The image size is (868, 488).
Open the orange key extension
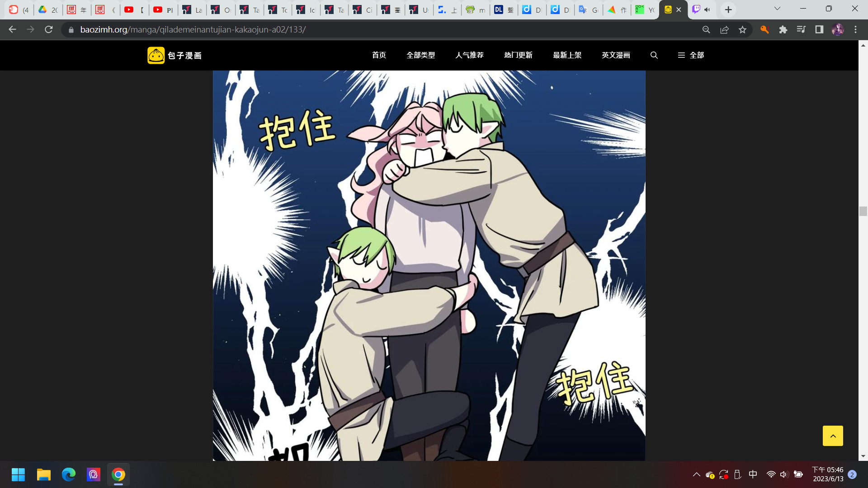[764, 29]
